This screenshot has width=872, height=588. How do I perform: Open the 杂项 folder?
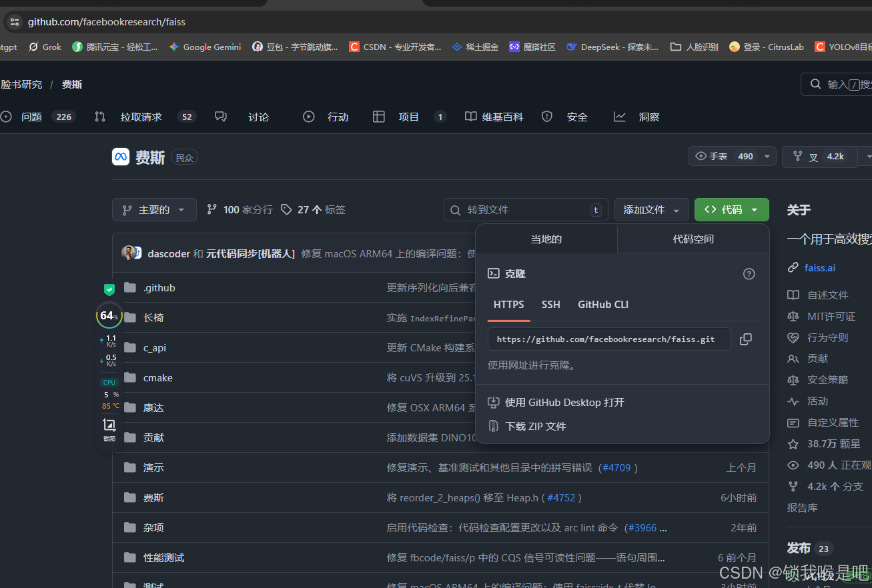click(x=153, y=528)
